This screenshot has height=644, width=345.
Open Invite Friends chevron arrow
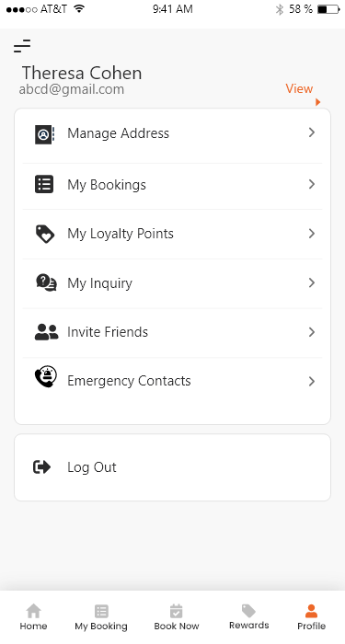[312, 332]
